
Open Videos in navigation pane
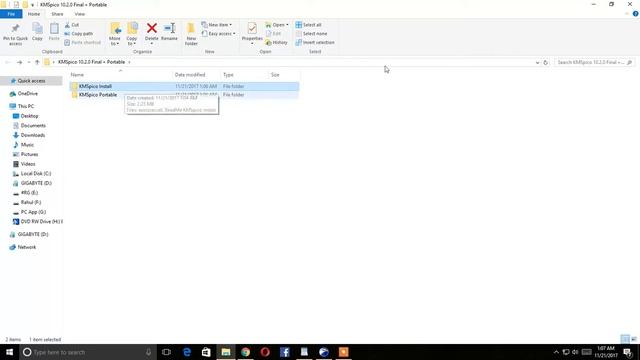pyautogui.click(x=28, y=164)
